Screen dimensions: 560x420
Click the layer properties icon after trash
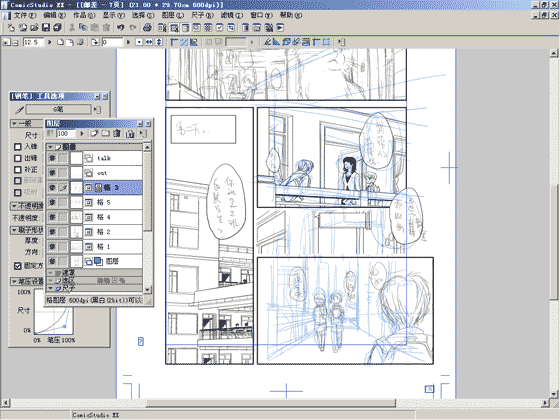click(130, 134)
